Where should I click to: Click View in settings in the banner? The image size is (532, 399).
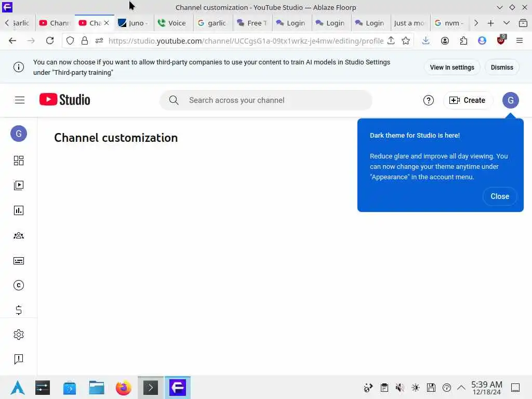(x=452, y=67)
